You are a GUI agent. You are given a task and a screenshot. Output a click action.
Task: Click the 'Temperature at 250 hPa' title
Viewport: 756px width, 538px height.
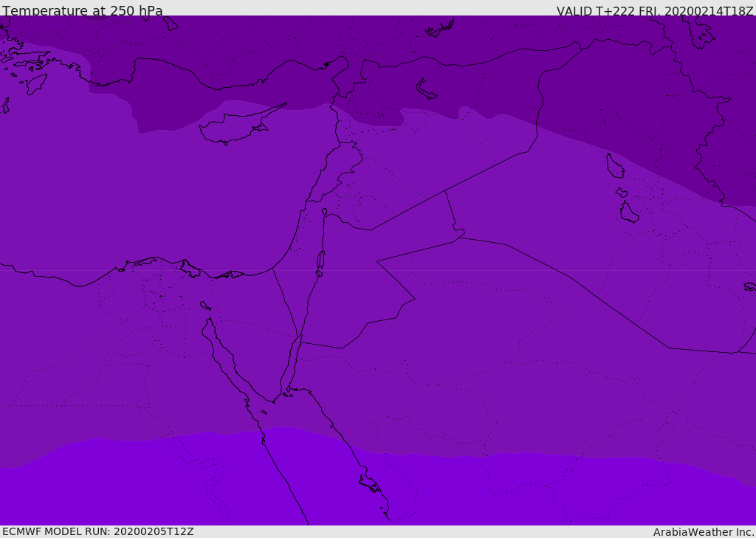point(83,11)
